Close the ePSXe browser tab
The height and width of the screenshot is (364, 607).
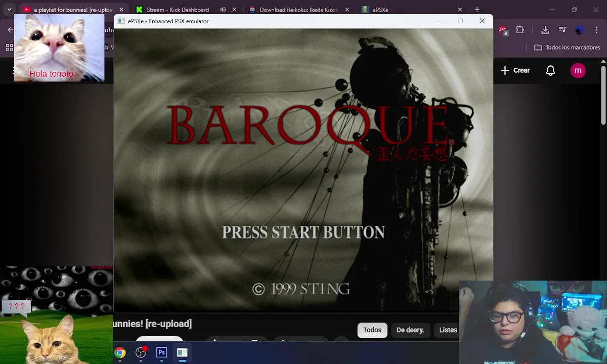(x=460, y=10)
